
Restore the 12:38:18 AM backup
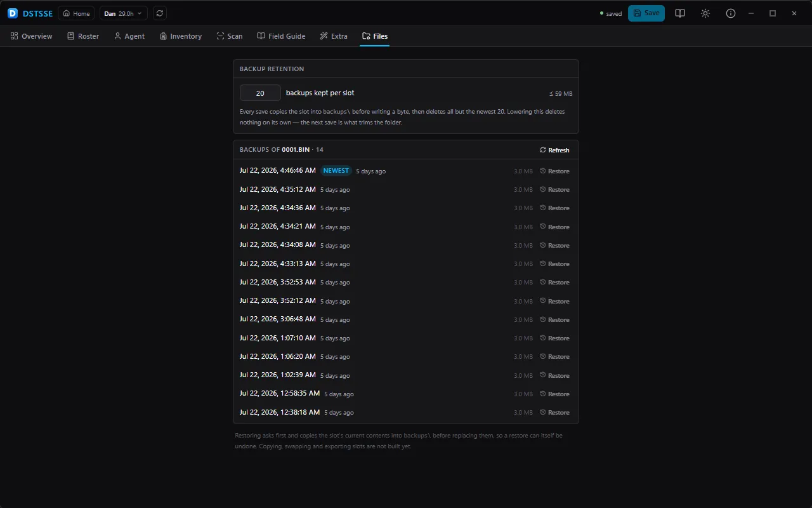coord(554,412)
